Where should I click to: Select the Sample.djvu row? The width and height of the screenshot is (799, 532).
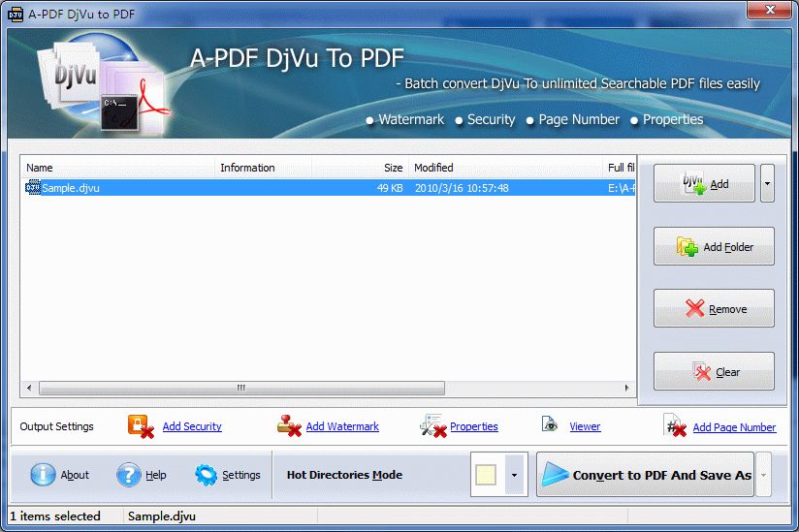(328, 188)
